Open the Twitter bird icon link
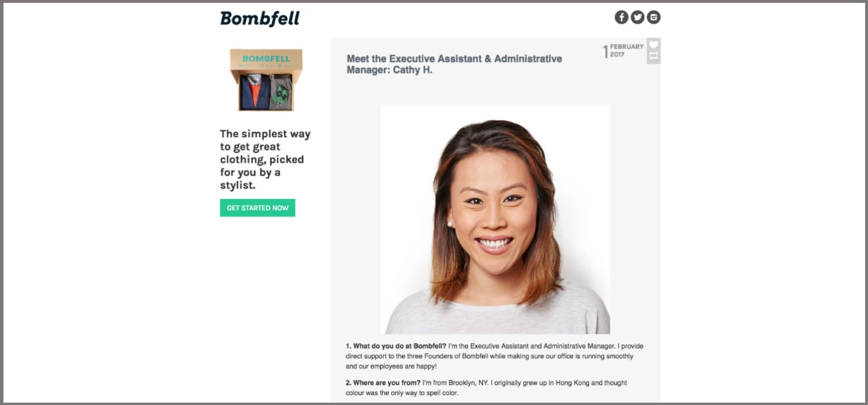Viewport: 868px width, 405px height. coord(638,17)
